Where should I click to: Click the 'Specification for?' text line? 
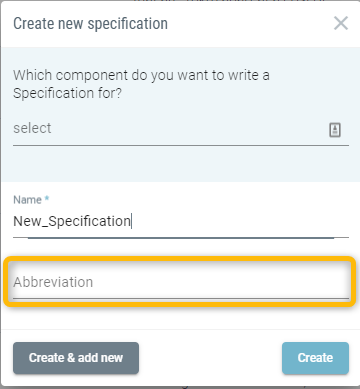68,93
